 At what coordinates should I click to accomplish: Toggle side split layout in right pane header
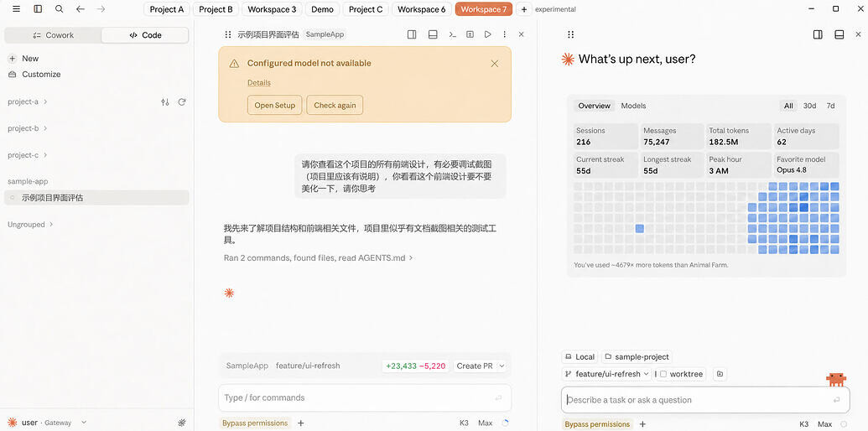pyautogui.click(x=818, y=34)
